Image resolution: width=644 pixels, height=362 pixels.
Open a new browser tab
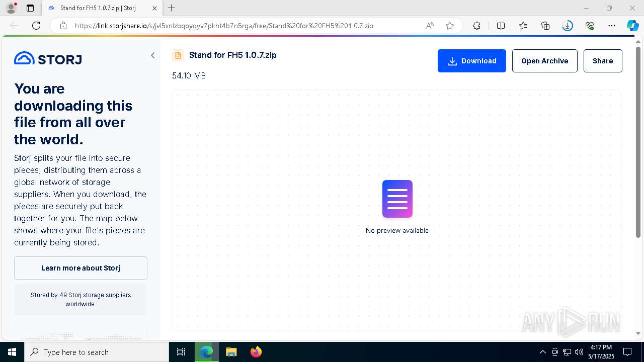point(172,8)
